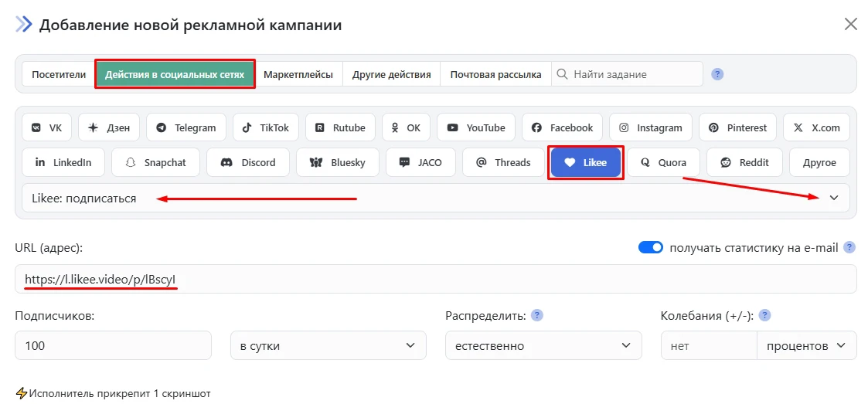Image resolution: width=868 pixels, height=404 pixels.
Task: Choose the YouTube network button
Action: [x=476, y=127]
